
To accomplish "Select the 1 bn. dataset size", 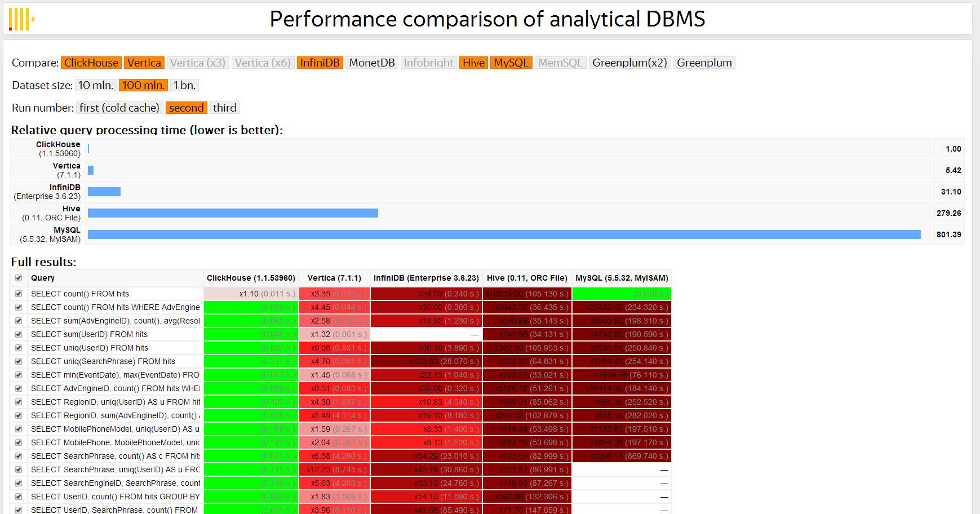I will point(184,85).
